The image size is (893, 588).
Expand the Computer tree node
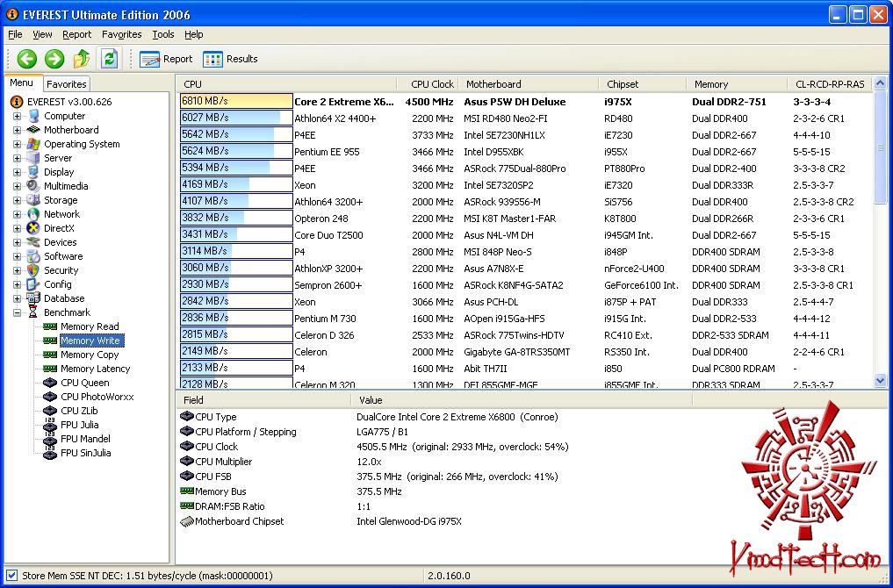tap(17, 116)
